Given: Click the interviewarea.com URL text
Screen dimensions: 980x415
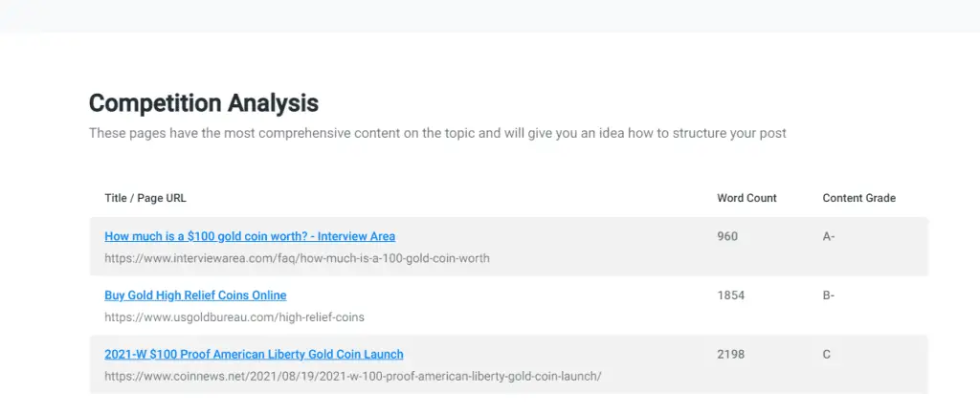Looking at the screenshot, I should pos(298,258).
